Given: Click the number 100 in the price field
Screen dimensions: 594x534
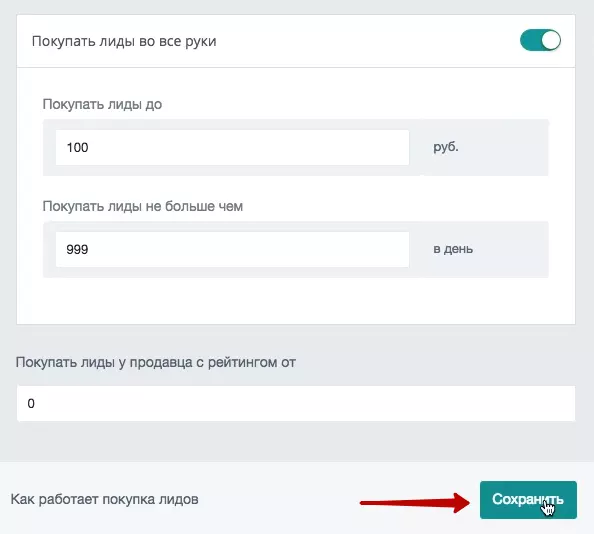Looking at the screenshot, I should [x=77, y=147].
